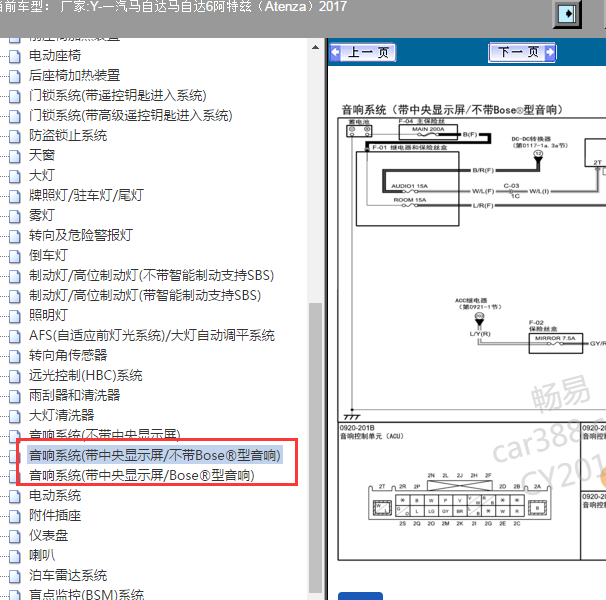Open 转向角传感器 entry
The height and width of the screenshot is (600, 606).
coord(68,356)
